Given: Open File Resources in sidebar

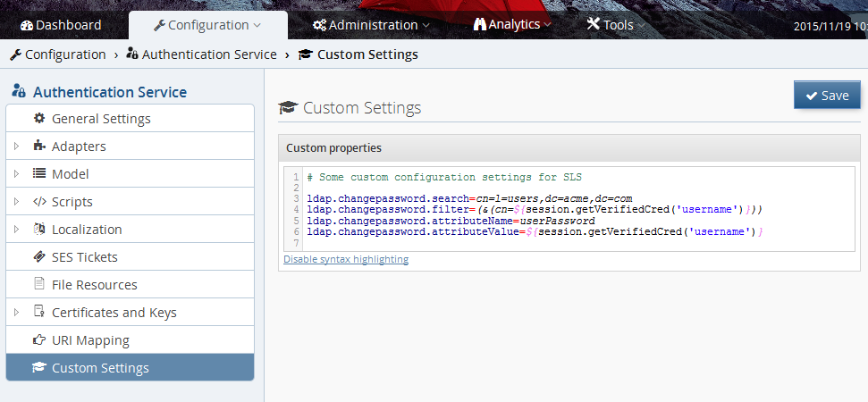Looking at the screenshot, I should 131,284.
